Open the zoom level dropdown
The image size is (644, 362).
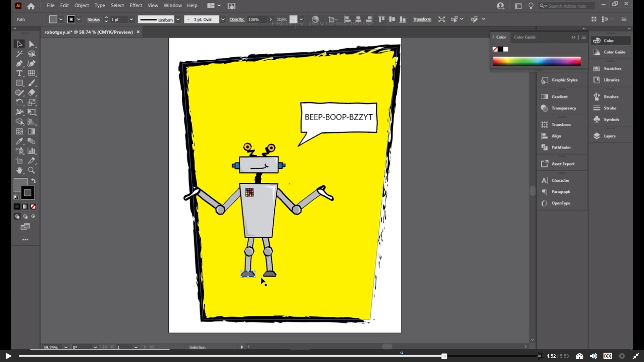pyautogui.click(x=66, y=347)
